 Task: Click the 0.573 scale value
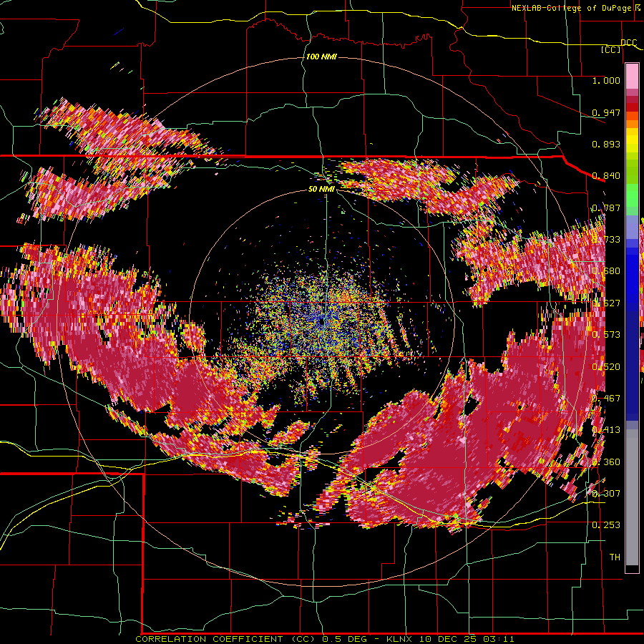tap(606, 334)
